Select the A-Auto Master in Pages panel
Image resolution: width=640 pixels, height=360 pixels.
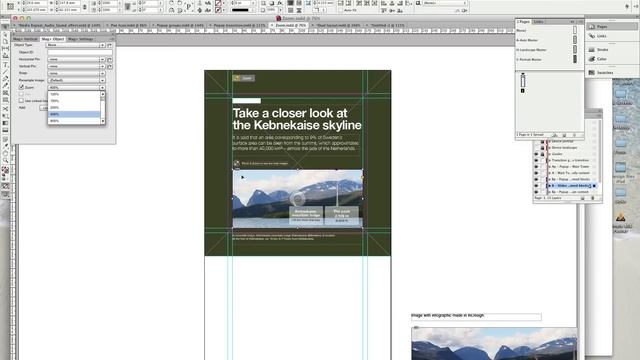pos(547,40)
